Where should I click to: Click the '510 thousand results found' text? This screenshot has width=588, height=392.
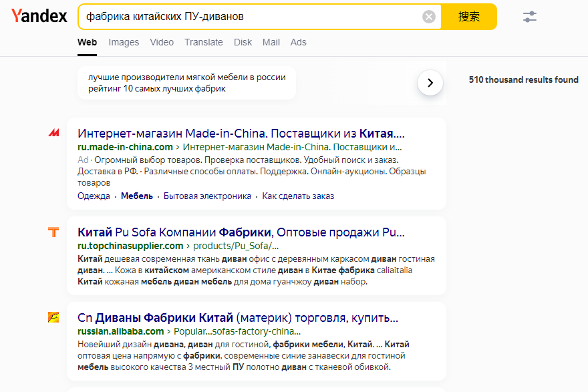(x=523, y=80)
